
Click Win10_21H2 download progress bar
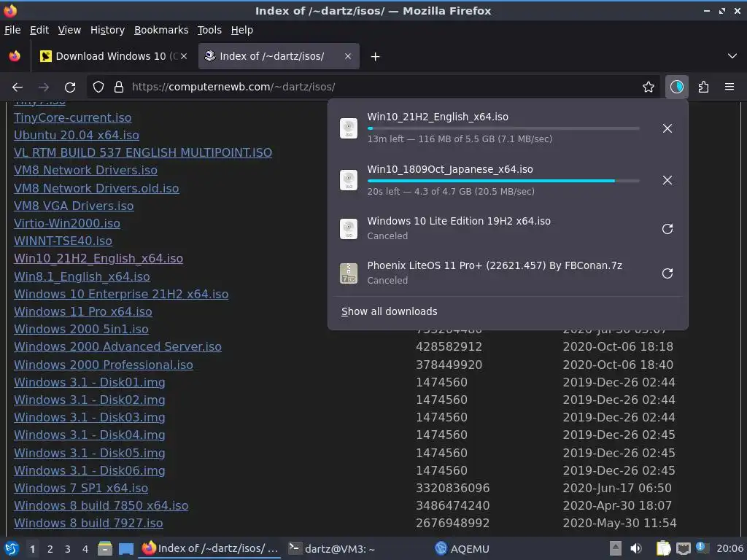(x=503, y=128)
